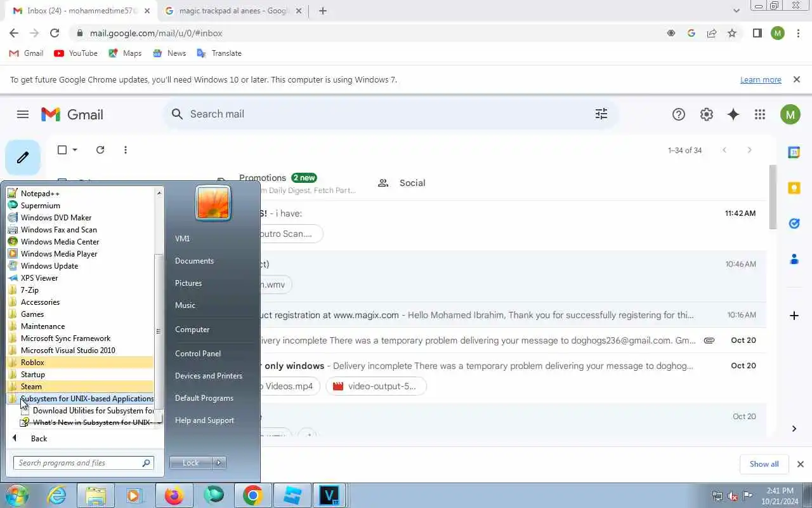Click the Gemini sparkle icon
Image resolution: width=812 pixels, height=508 pixels.
[733, 114]
